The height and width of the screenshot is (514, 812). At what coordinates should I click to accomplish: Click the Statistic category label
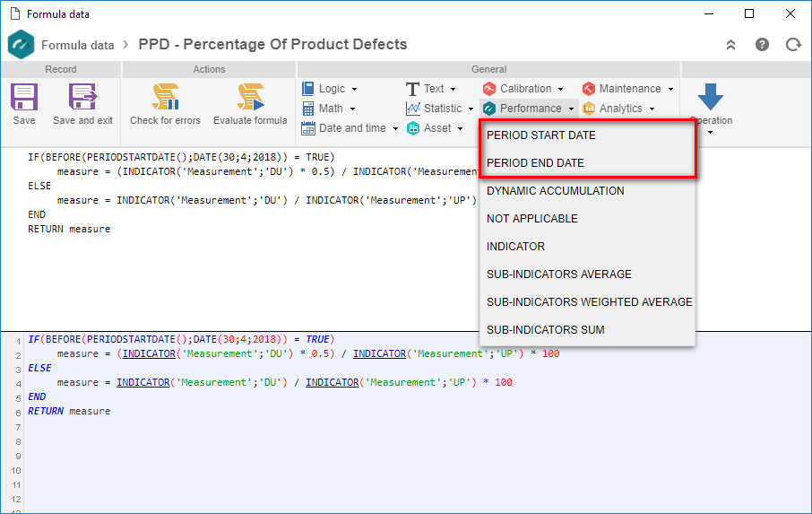point(443,109)
